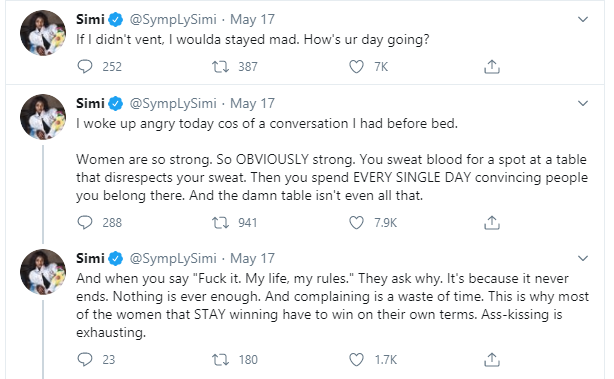
Task: Share the 'Ass-kissing is exhausting' tweet
Action: pyautogui.click(x=492, y=359)
